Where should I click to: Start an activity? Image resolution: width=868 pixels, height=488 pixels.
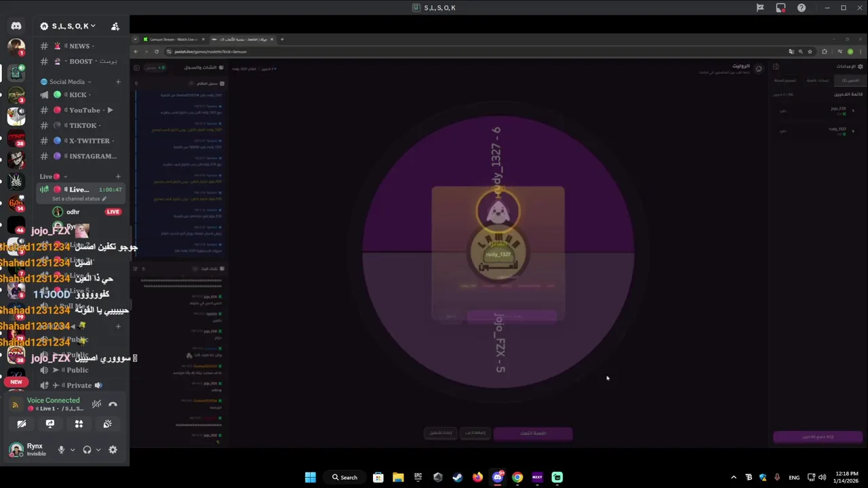79,424
